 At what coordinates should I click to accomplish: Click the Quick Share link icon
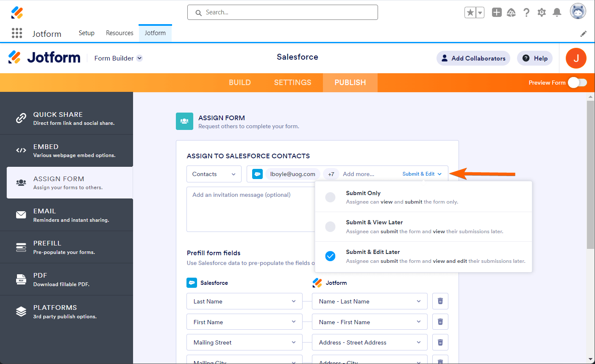21,119
